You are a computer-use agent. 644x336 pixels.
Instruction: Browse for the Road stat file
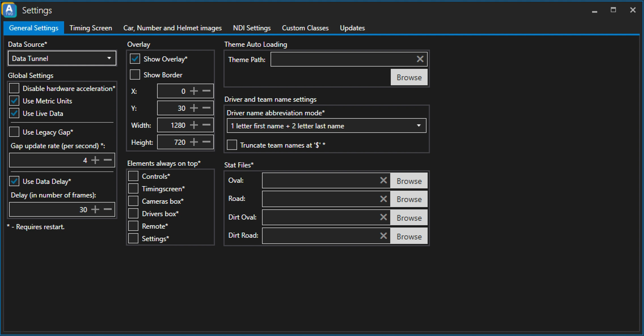click(x=409, y=199)
